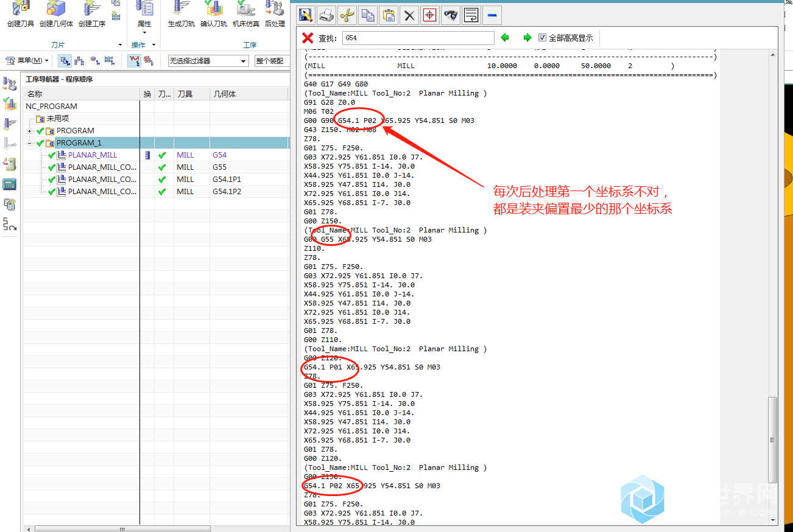Viewport: 793px width, 532px height.
Task: Click the 换 column header
Action: pos(147,94)
